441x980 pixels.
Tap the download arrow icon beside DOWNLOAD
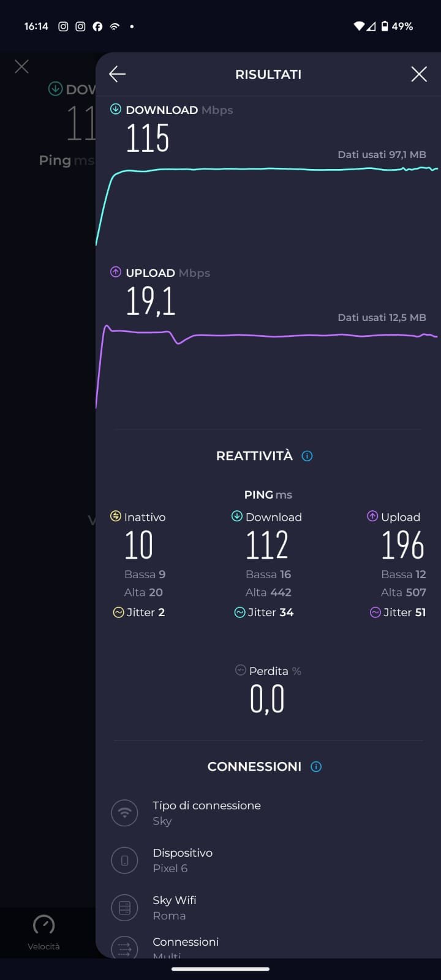pos(115,110)
